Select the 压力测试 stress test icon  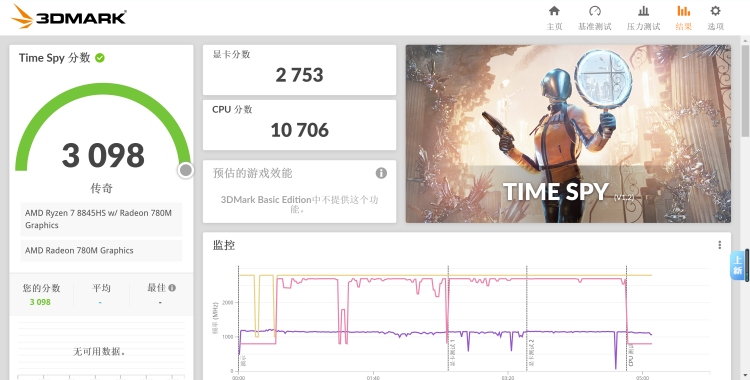643,18
